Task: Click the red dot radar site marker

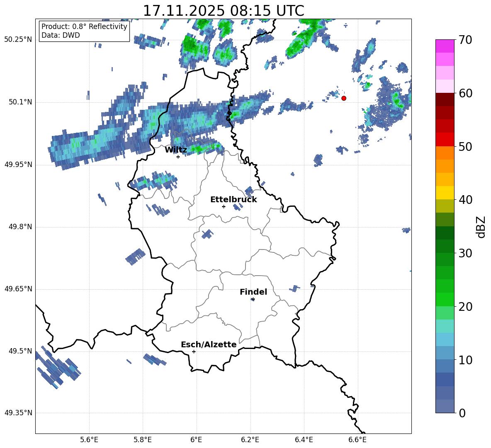Action: 344,98
